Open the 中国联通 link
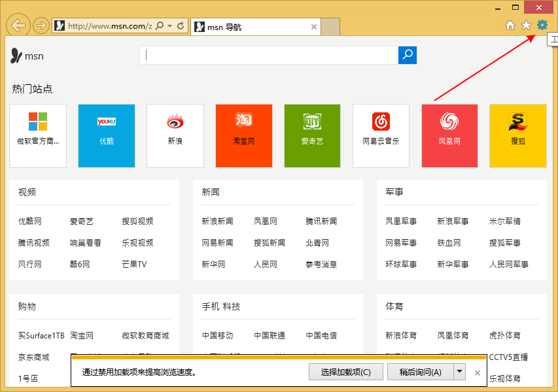 [270, 336]
